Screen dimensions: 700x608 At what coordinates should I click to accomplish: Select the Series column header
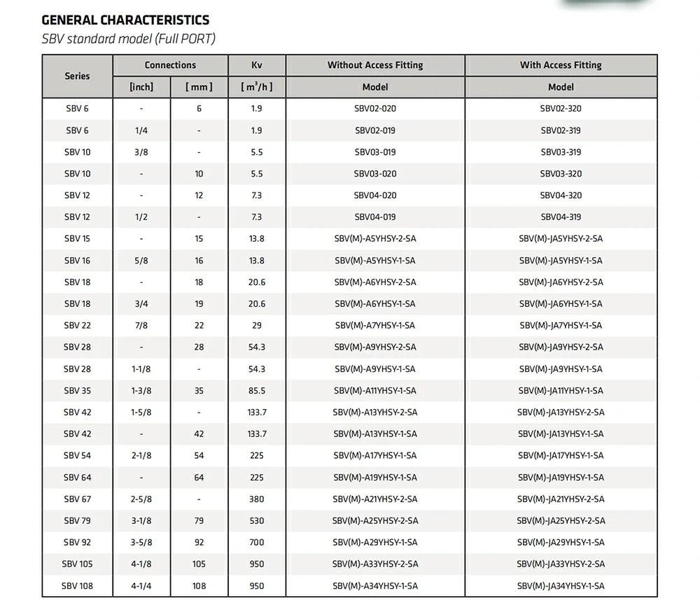(x=77, y=76)
